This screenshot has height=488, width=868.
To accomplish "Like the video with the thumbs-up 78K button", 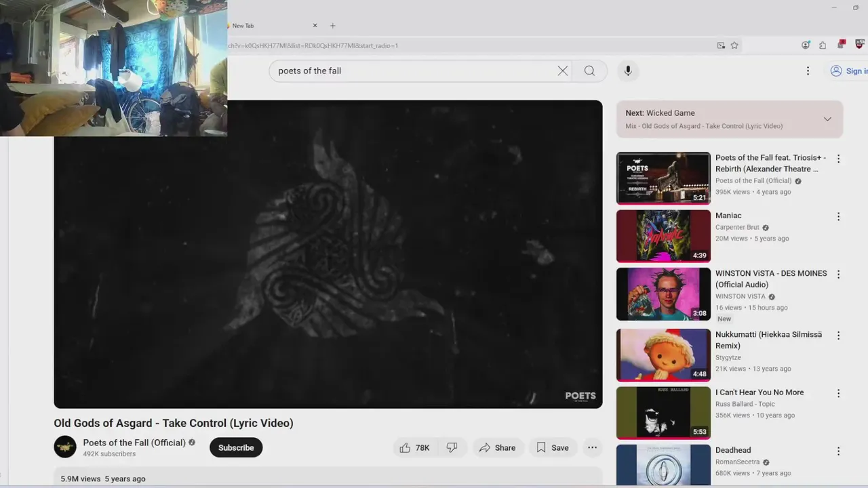I will [414, 447].
